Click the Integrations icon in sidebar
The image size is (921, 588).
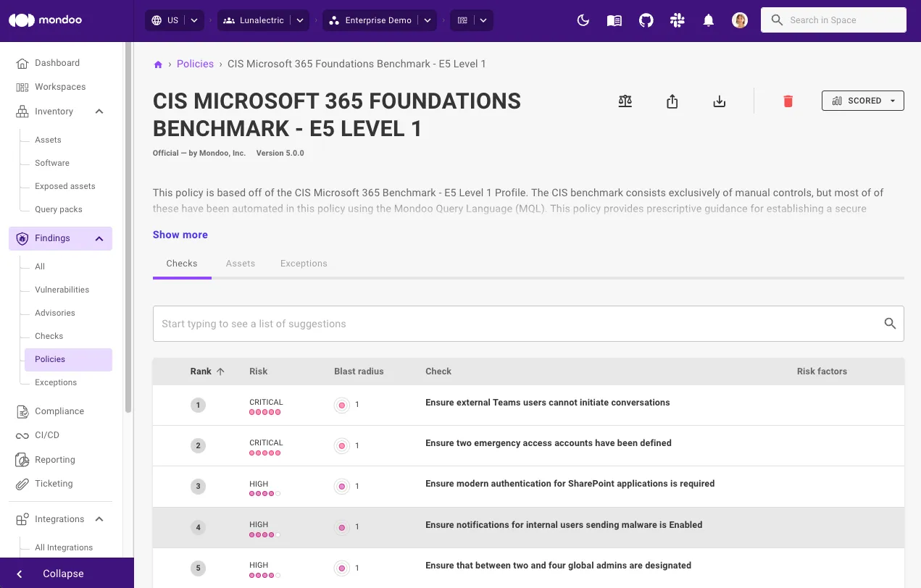point(22,519)
